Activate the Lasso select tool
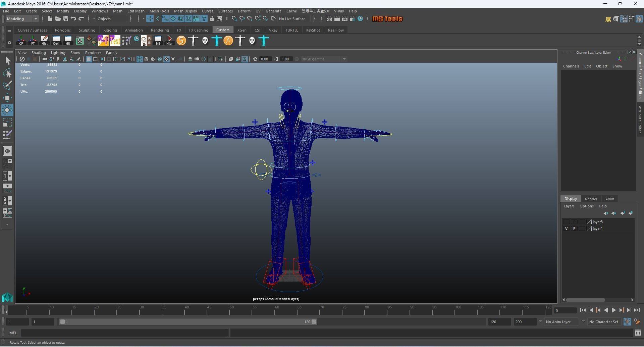Viewport: 644px width, 347px height. pos(7,73)
